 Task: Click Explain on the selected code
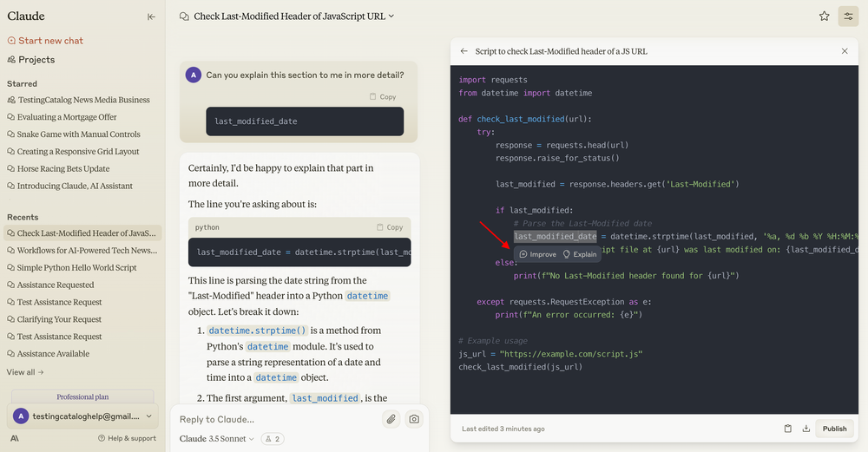pyautogui.click(x=580, y=254)
